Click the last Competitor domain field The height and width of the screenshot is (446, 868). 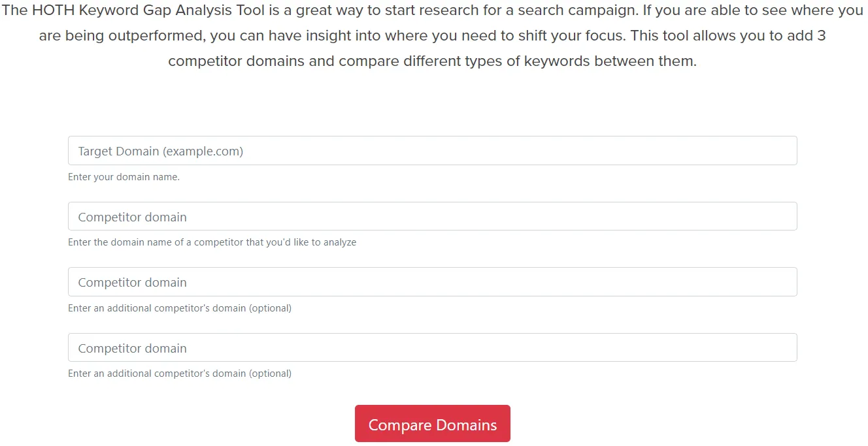431,348
